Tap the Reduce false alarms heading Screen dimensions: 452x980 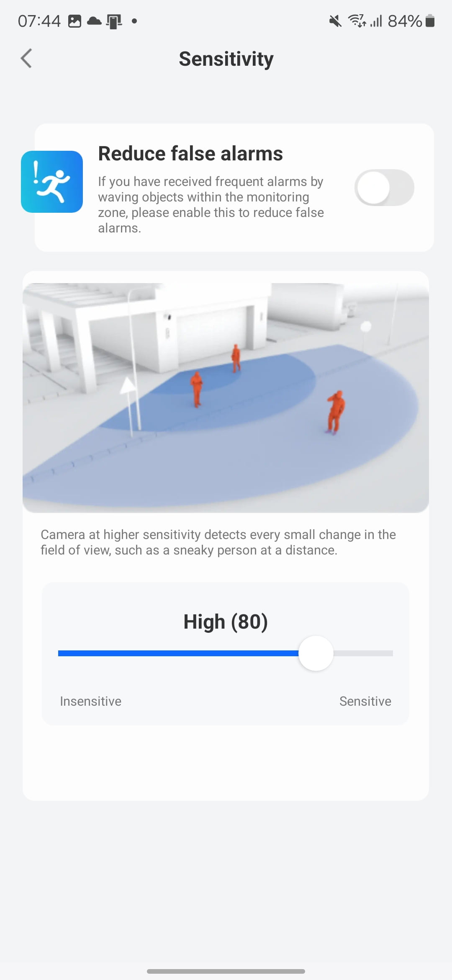(x=190, y=153)
